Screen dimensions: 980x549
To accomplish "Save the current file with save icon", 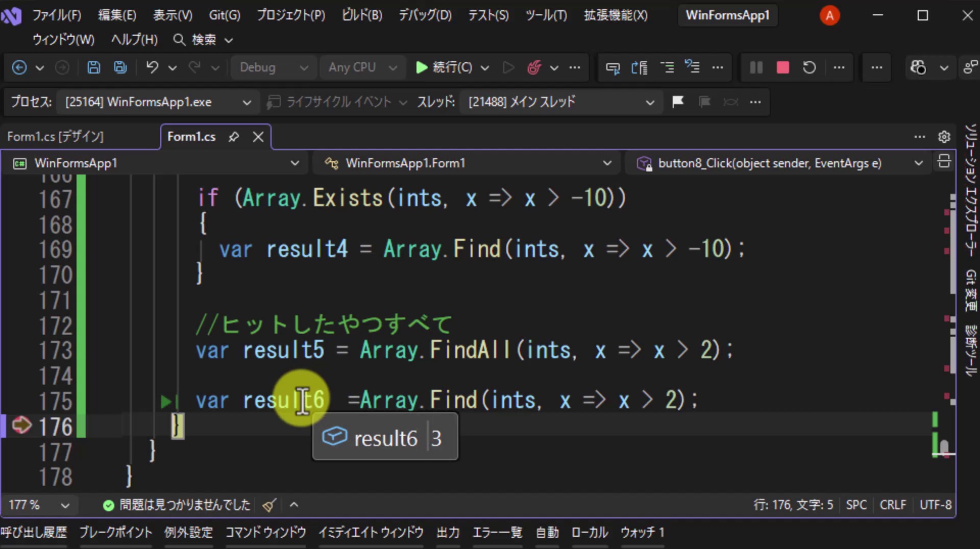I will pyautogui.click(x=94, y=67).
